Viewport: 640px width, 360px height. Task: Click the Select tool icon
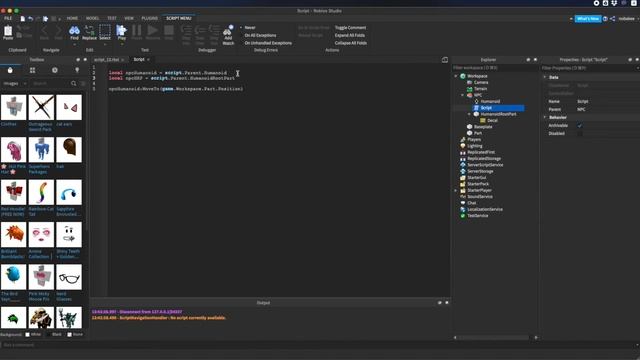click(105, 32)
